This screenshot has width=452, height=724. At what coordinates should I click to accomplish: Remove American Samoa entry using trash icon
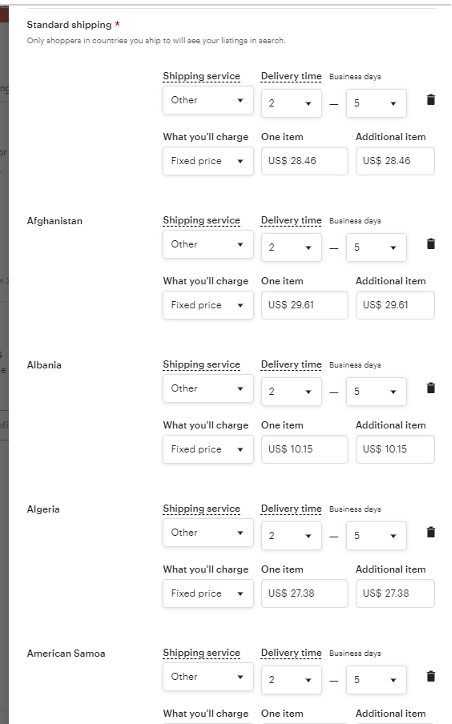point(431,676)
